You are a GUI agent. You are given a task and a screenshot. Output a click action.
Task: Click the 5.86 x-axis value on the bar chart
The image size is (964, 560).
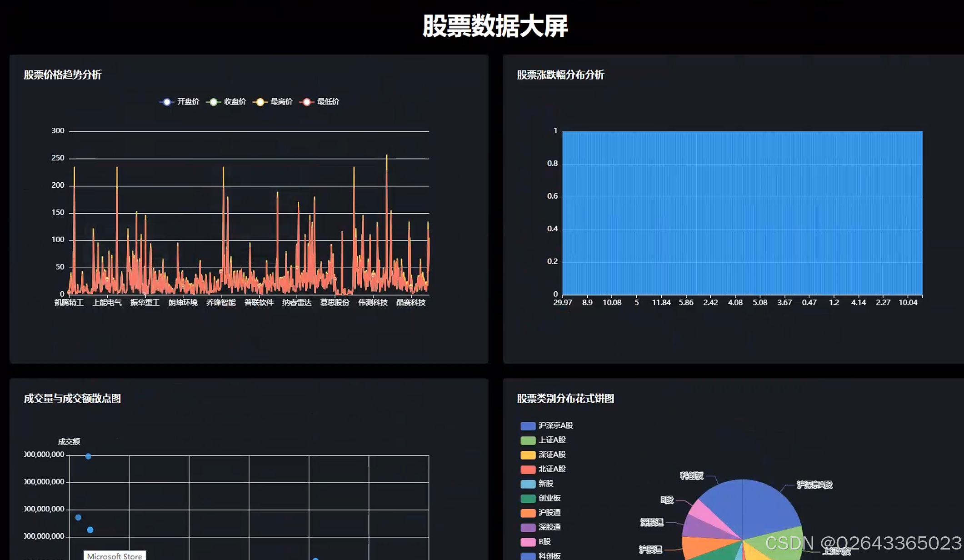pyautogui.click(x=686, y=303)
